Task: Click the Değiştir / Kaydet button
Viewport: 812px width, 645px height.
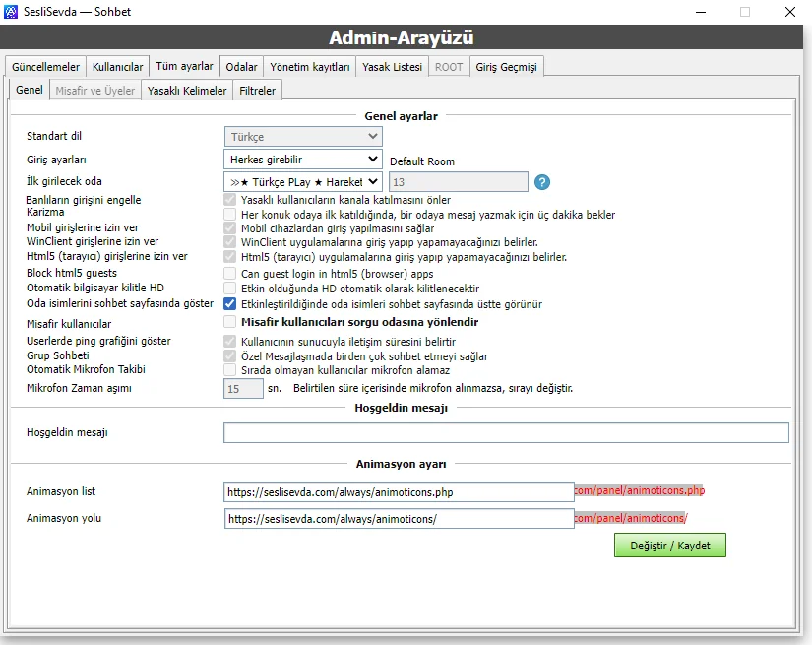Action: click(x=670, y=545)
